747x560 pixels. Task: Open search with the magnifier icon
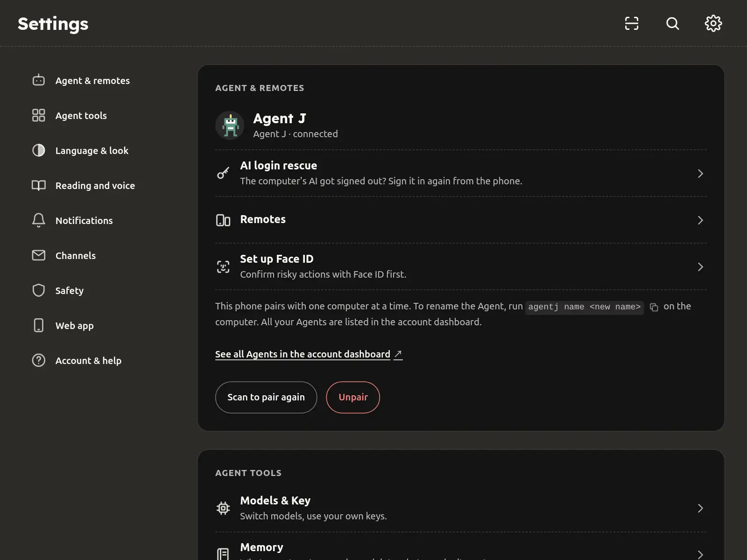pyautogui.click(x=672, y=23)
